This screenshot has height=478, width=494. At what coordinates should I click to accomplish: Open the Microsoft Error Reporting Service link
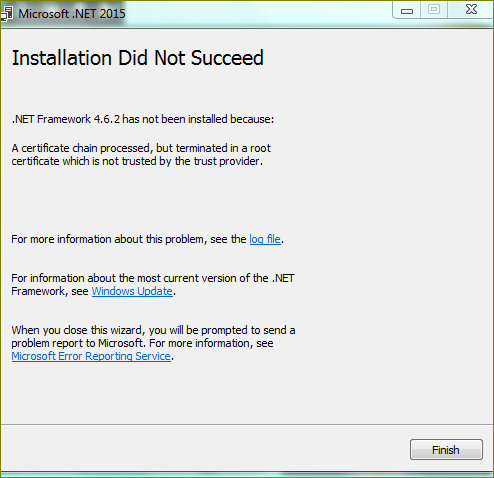pyautogui.click(x=91, y=356)
